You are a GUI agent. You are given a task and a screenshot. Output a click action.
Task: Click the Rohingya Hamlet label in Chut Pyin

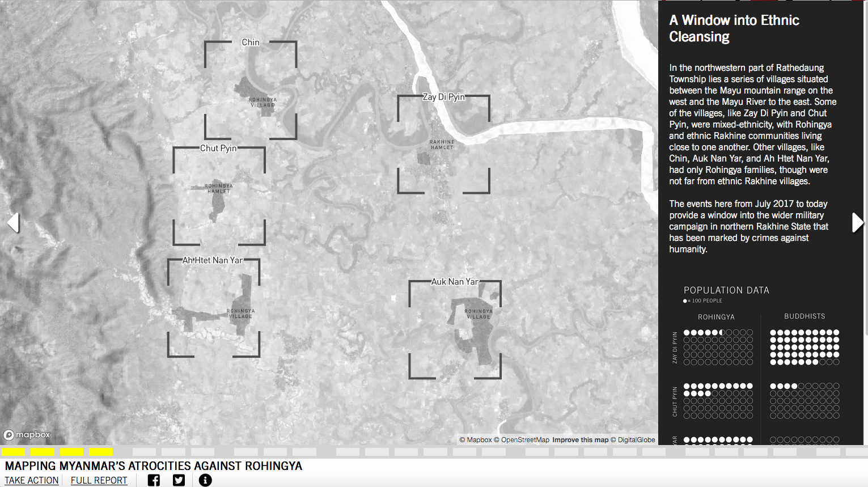point(219,189)
